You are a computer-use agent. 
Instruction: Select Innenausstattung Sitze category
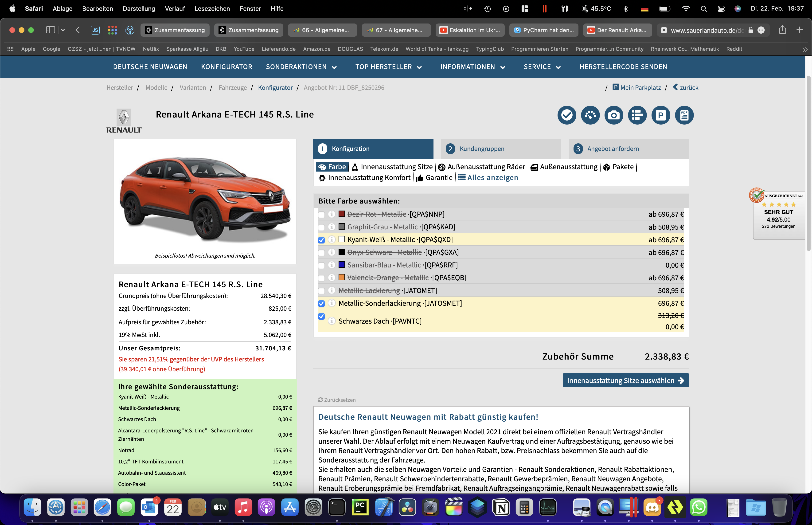pos(392,167)
